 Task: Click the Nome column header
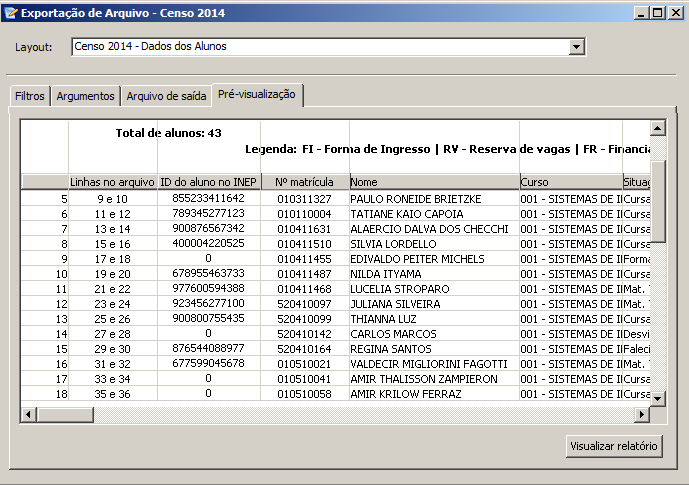point(433,182)
